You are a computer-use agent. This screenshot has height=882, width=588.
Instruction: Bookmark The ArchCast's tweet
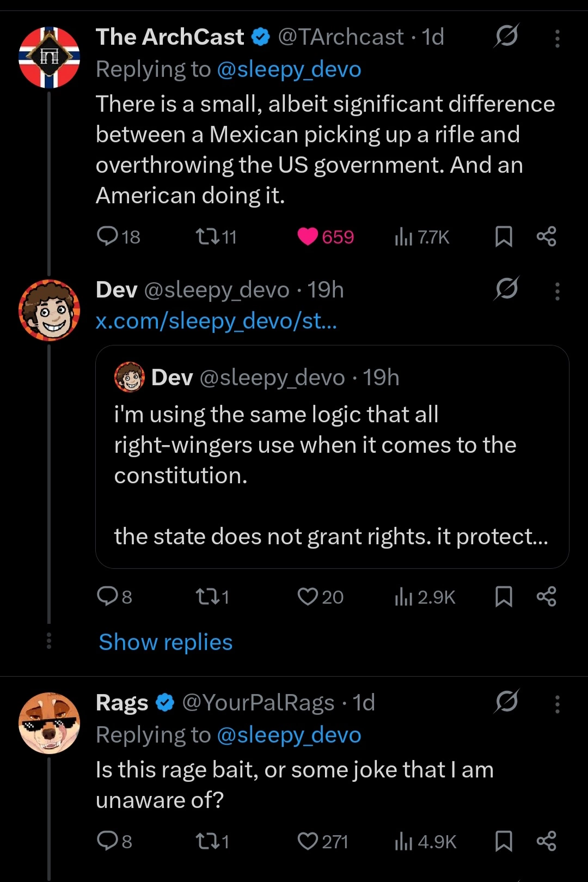pyautogui.click(x=504, y=236)
